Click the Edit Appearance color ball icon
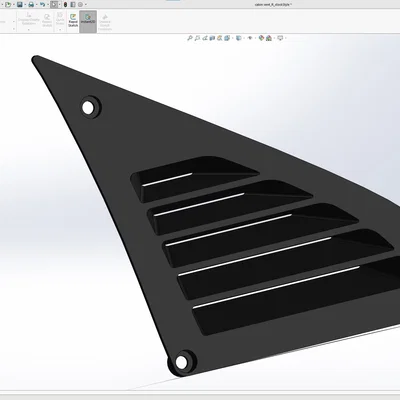The width and height of the screenshot is (400, 400). tap(261, 38)
